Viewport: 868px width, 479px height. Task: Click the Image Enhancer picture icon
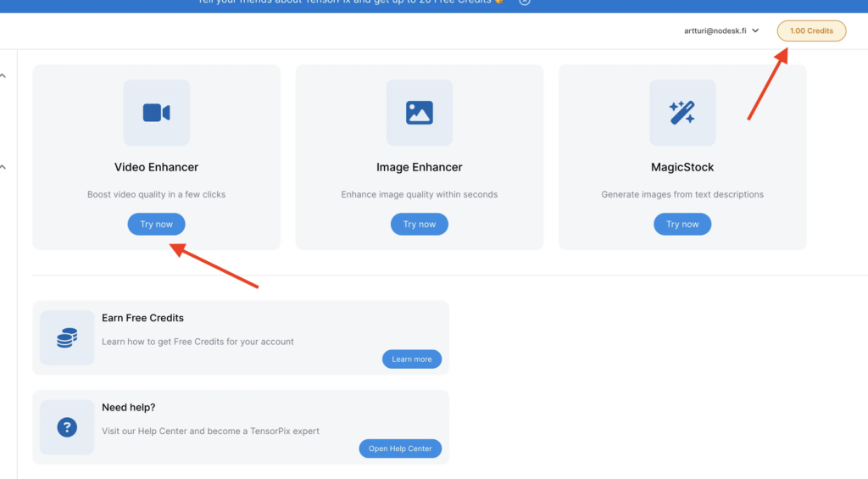pos(419,113)
